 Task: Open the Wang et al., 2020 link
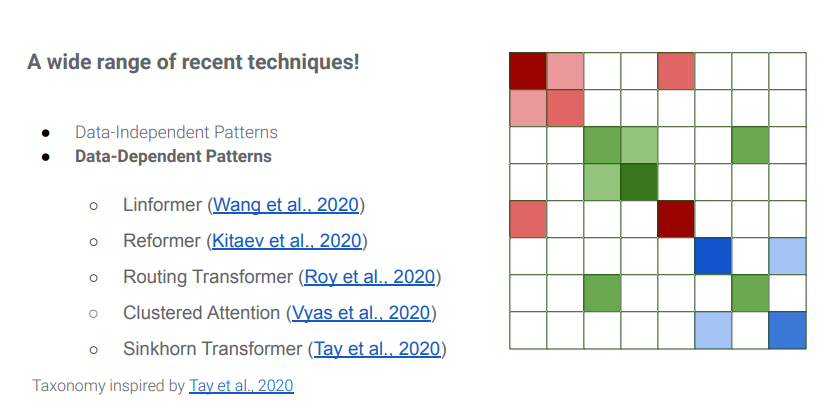tap(286, 206)
